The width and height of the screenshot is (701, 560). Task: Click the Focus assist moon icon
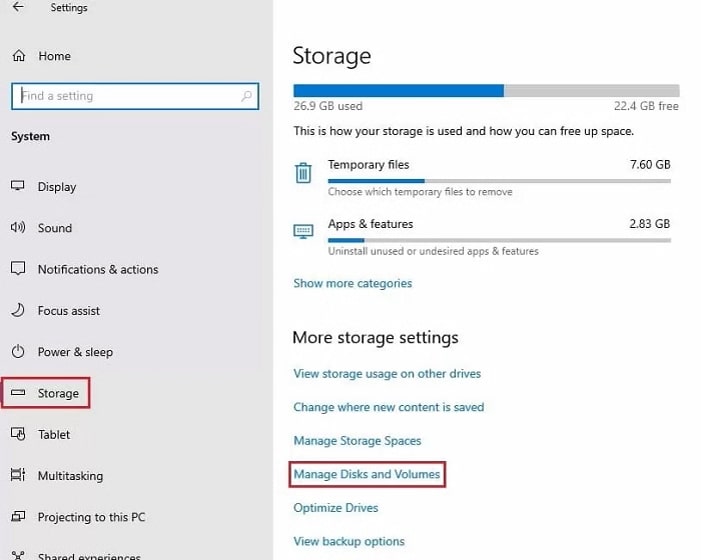[x=18, y=310]
